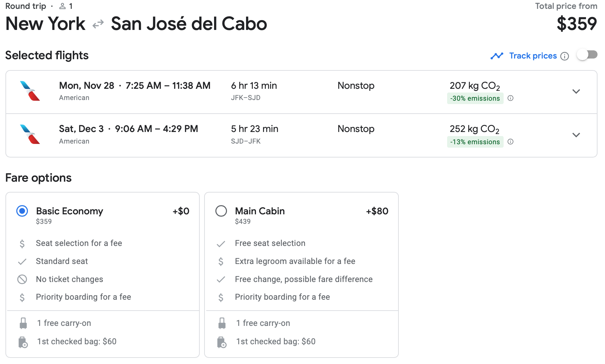Expand the Sat, Dec 3 flight details
The height and width of the screenshot is (364, 605).
pyautogui.click(x=576, y=135)
